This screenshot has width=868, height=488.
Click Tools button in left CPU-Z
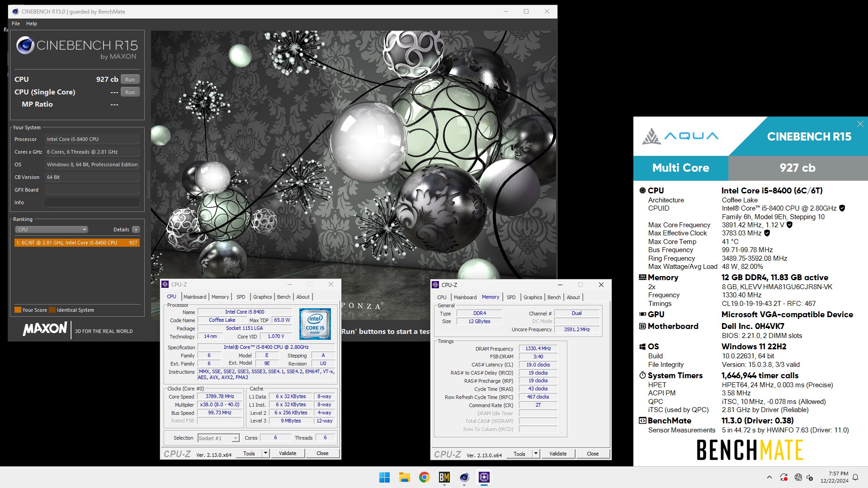click(x=249, y=454)
